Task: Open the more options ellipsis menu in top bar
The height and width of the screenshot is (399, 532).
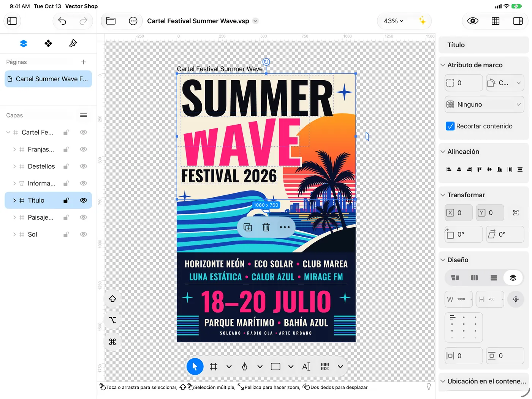Action: tap(133, 21)
